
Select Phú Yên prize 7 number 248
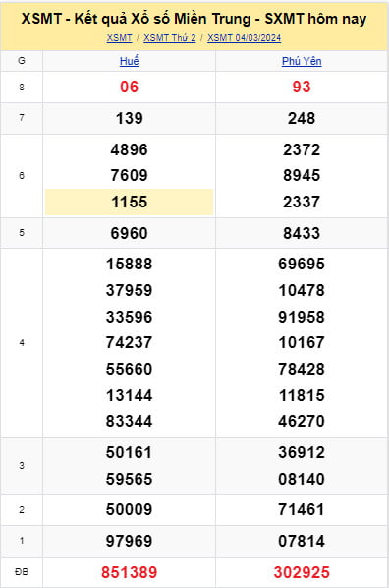302,119
